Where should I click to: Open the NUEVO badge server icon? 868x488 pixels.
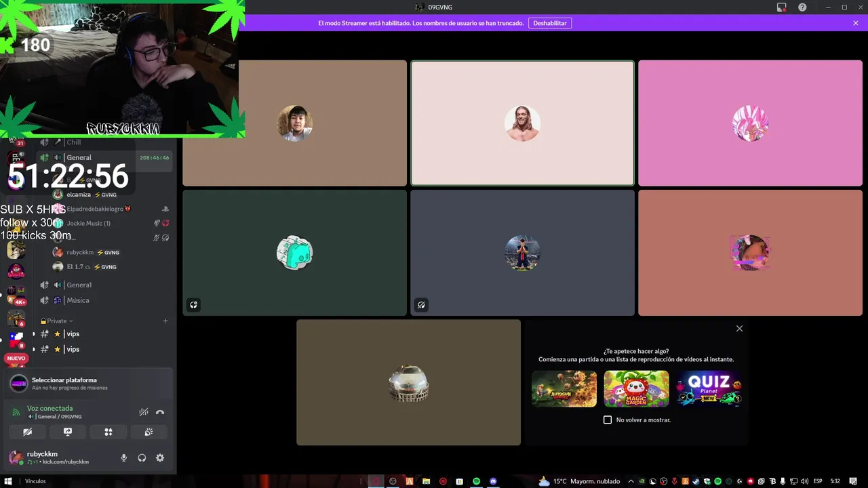tap(16, 359)
